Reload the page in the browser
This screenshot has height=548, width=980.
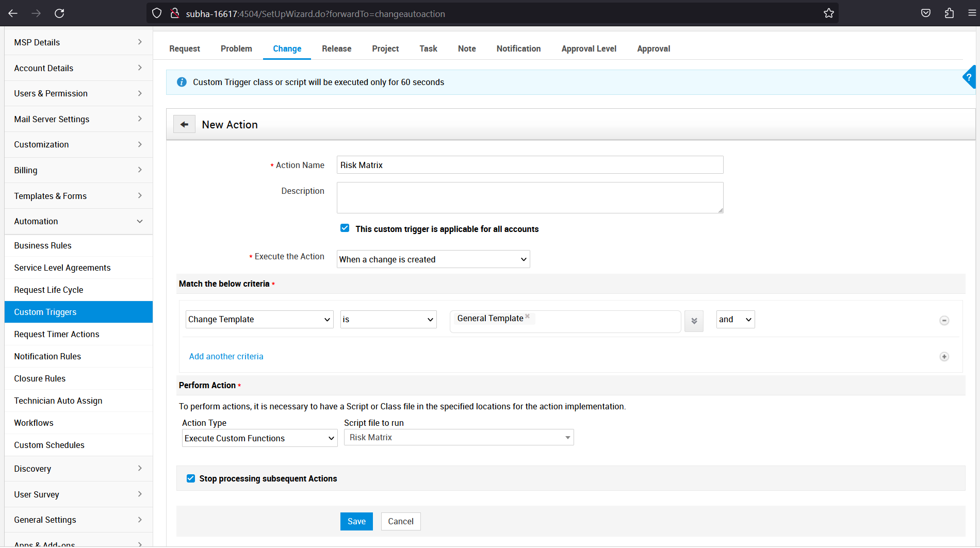[x=59, y=13]
